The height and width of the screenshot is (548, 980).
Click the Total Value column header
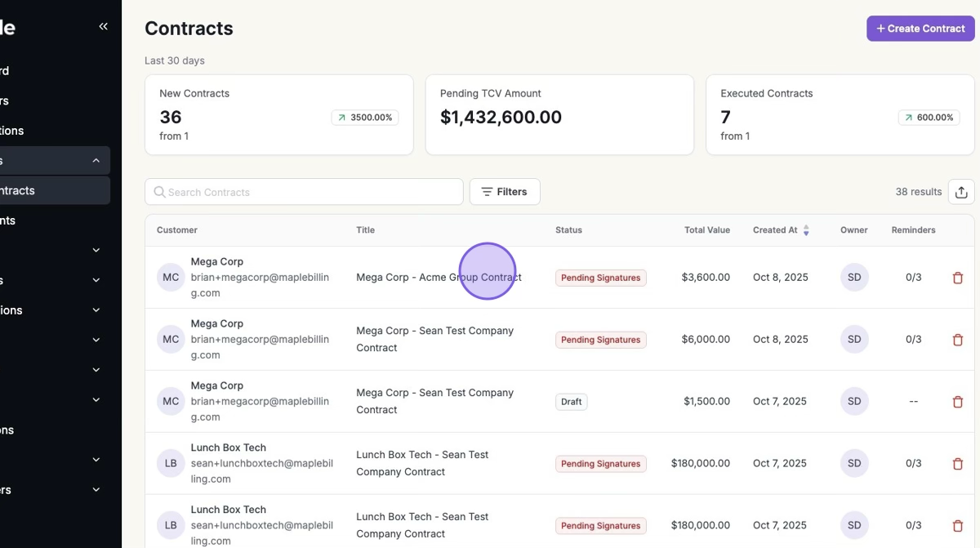point(706,230)
